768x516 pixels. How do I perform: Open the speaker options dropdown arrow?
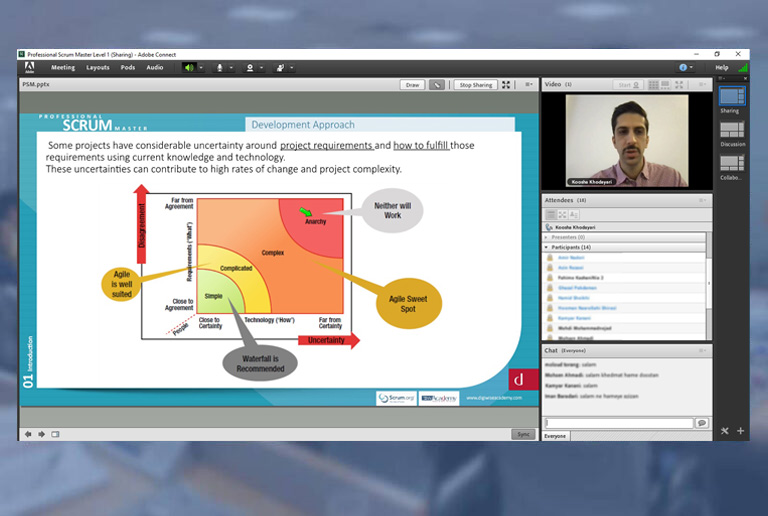pyautogui.click(x=201, y=68)
